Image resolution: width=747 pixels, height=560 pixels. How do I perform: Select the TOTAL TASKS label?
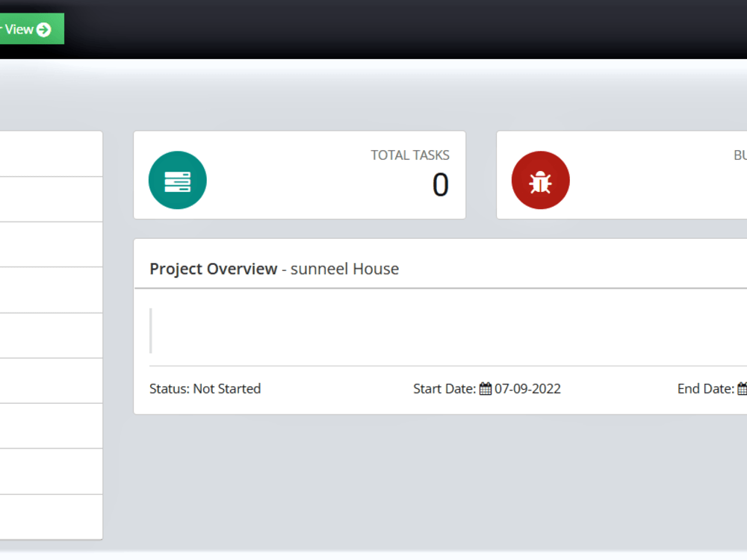(410, 155)
